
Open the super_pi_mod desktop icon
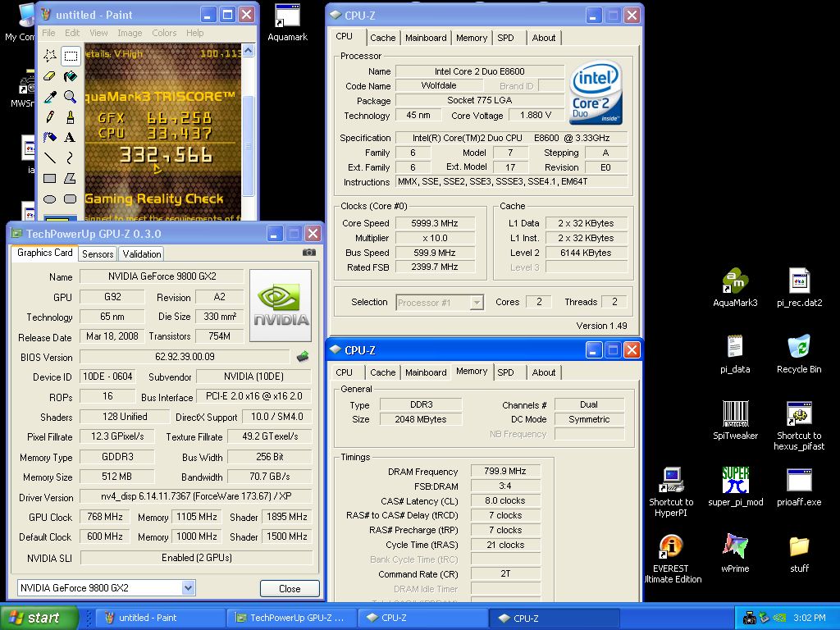[735, 487]
